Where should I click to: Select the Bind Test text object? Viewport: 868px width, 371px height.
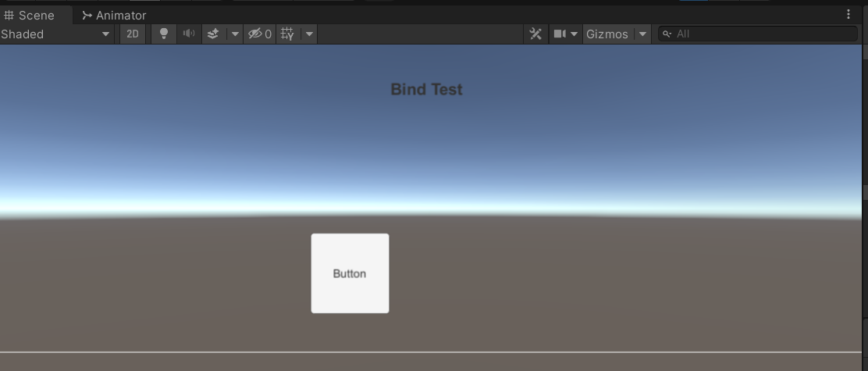[x=427, y=89]
